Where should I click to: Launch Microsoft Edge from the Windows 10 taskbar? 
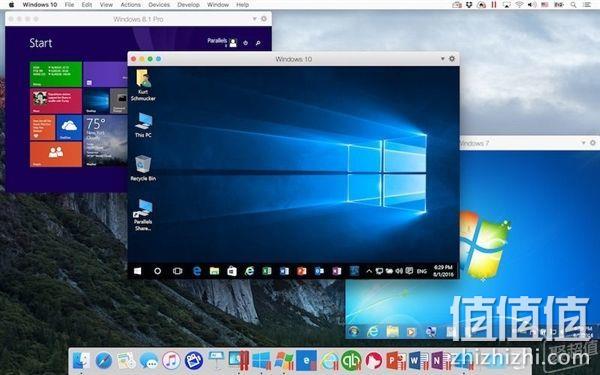tap(197, 271)
